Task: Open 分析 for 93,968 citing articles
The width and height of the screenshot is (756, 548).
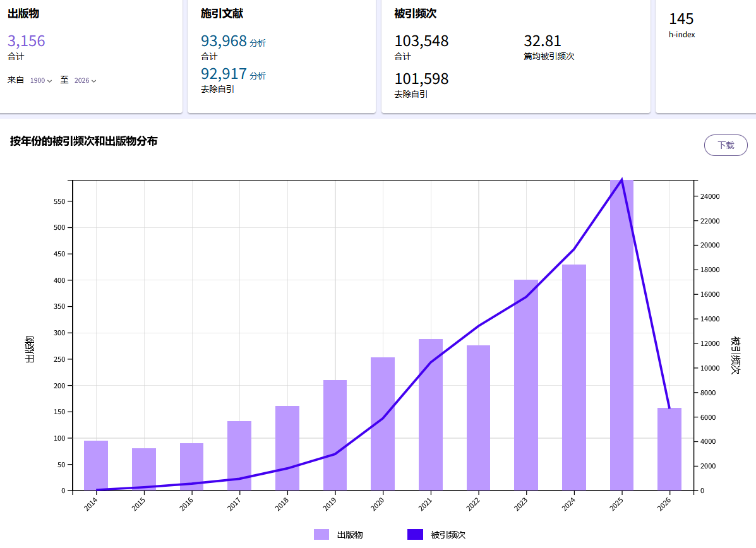Action: click(259, 42)
